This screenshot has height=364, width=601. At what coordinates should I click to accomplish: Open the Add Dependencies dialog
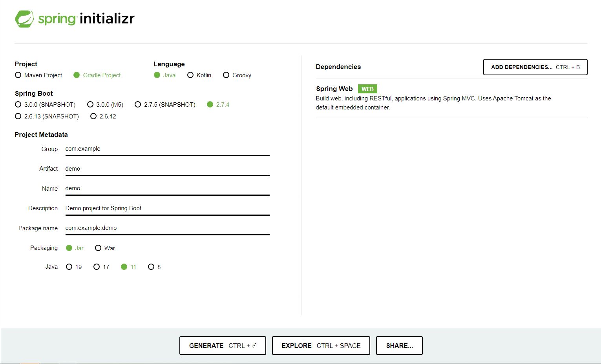(535, 67)
